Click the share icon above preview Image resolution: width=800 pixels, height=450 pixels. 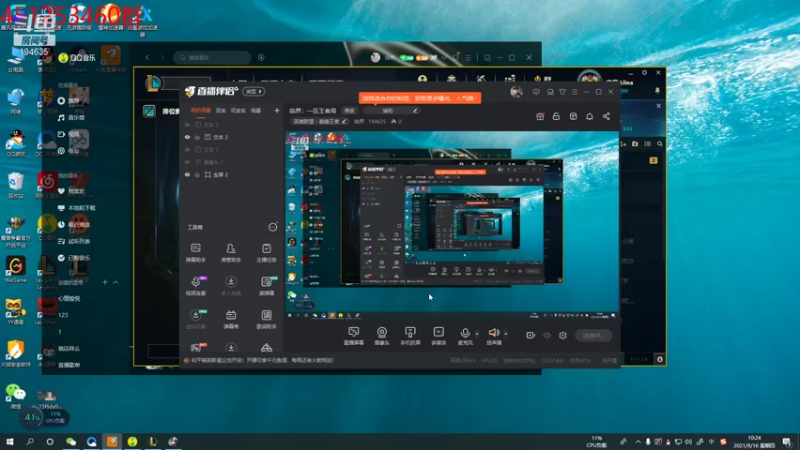(x=606, y=116)
